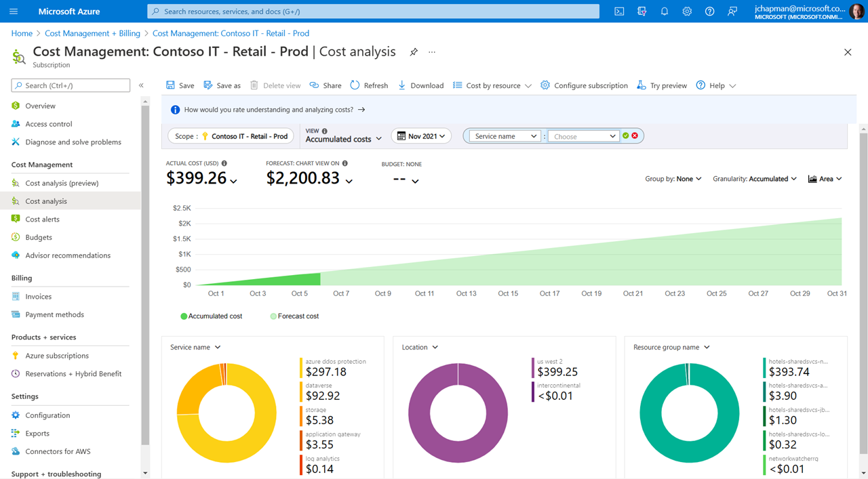This screenshot has width=868, height=479.
Task: Type in the sidebar Search (Ctrl+/) field
Action: [x=70, y=85]
